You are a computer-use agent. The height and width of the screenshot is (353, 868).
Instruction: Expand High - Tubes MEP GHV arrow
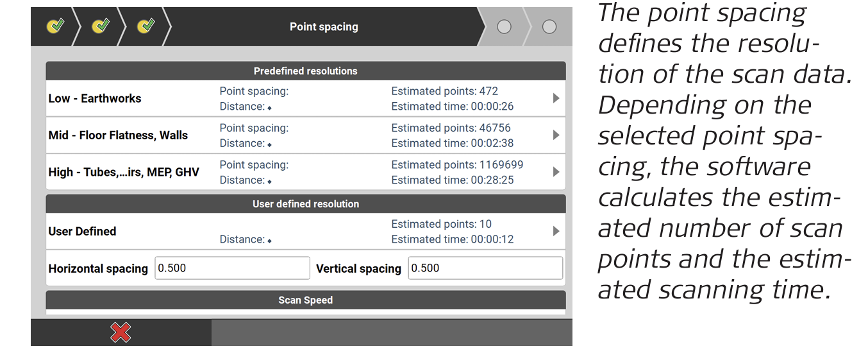[556, 172]
